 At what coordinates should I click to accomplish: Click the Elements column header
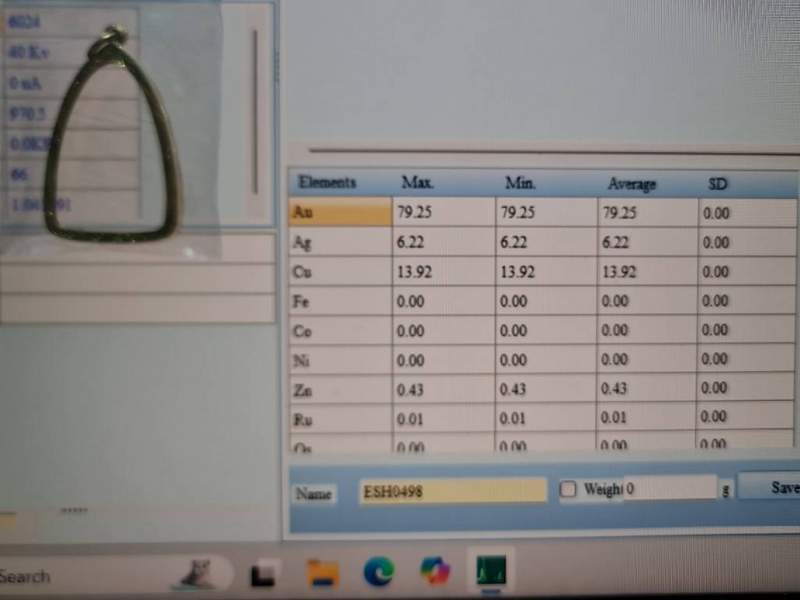[328, 183]
